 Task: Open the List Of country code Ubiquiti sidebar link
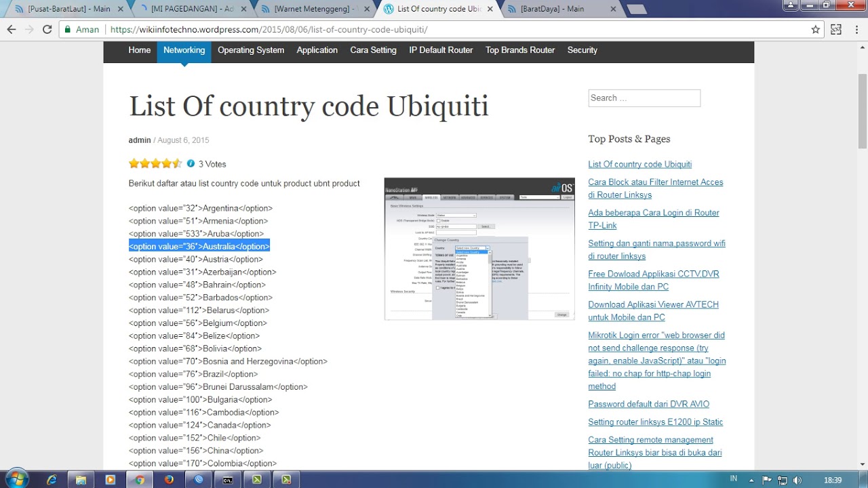coord(640,164)
